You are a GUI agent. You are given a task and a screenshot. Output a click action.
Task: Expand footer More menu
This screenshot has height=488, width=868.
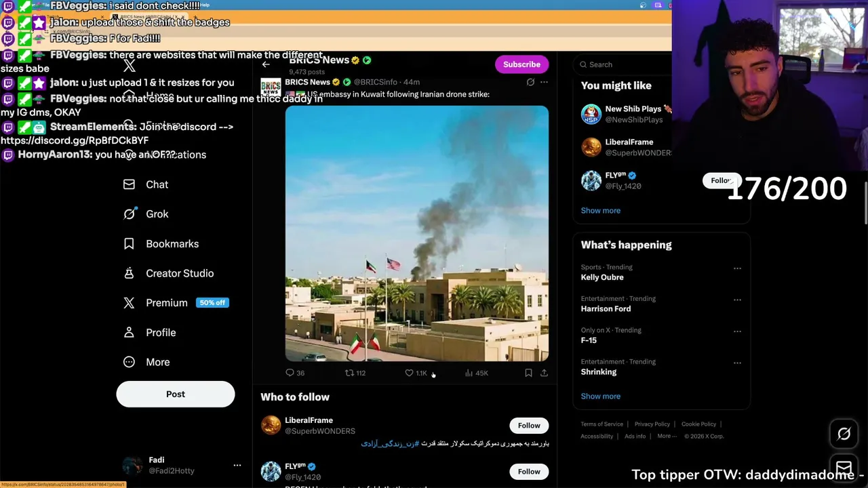pos(667,436)
